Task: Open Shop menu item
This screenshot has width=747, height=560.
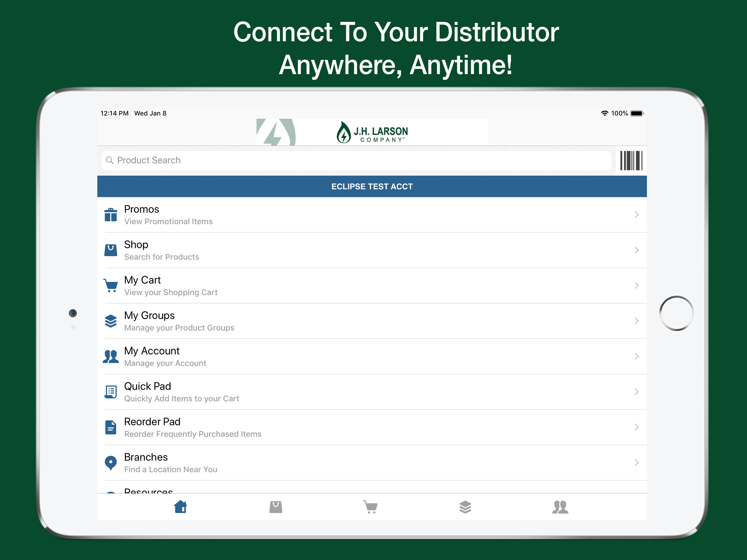Action: click(x=372, y=250)
